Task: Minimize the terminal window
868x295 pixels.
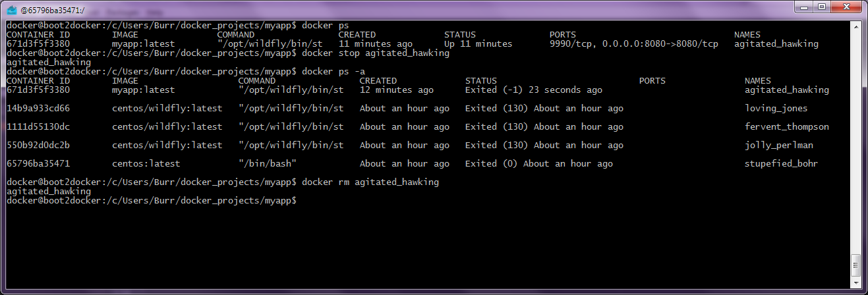Action: coord(803,7)
